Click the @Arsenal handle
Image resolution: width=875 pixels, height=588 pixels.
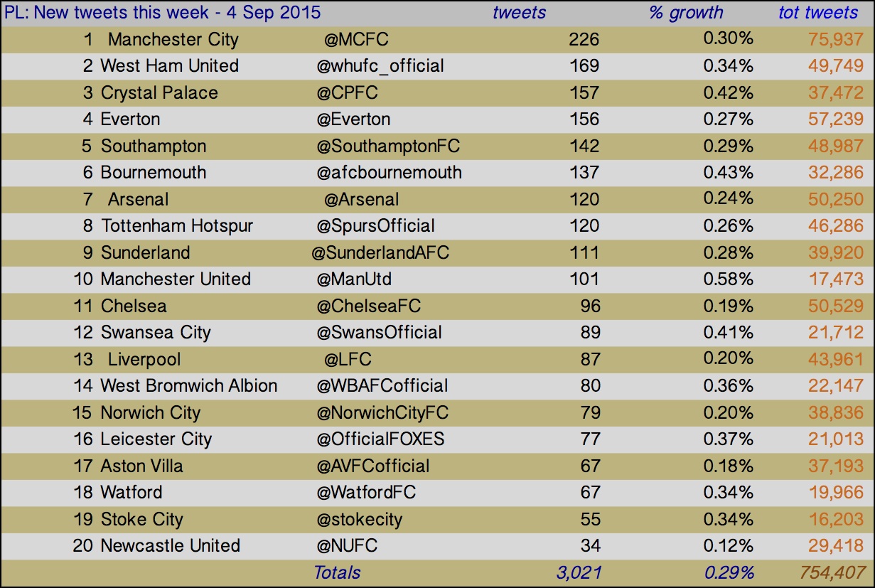(x=361, y=200)
